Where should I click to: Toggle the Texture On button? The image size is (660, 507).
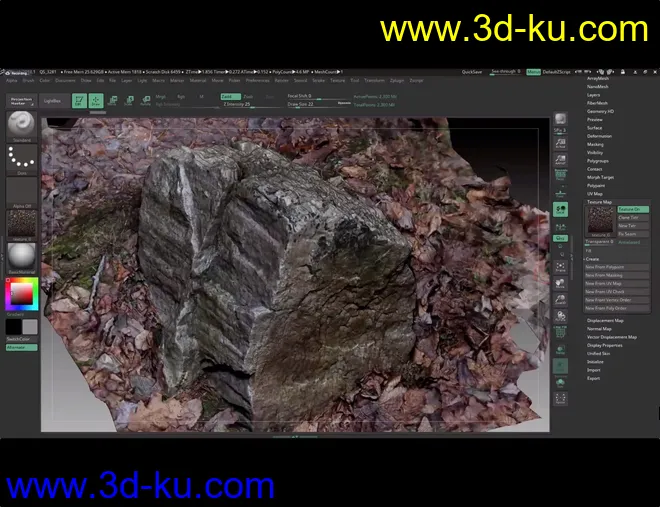click(633, 209)
